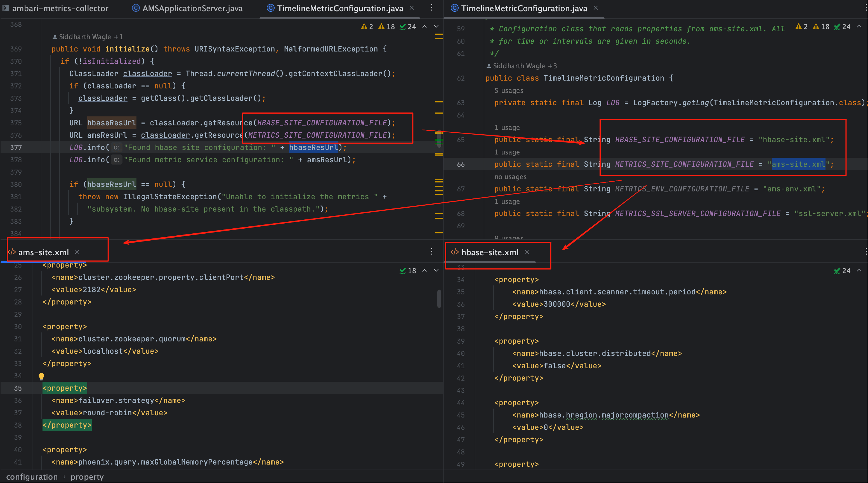The width and height of the screenshot is (868, 483).
Task: Click the terminal icon of ambari-metrics-collector tab
Action: point(5,8)
